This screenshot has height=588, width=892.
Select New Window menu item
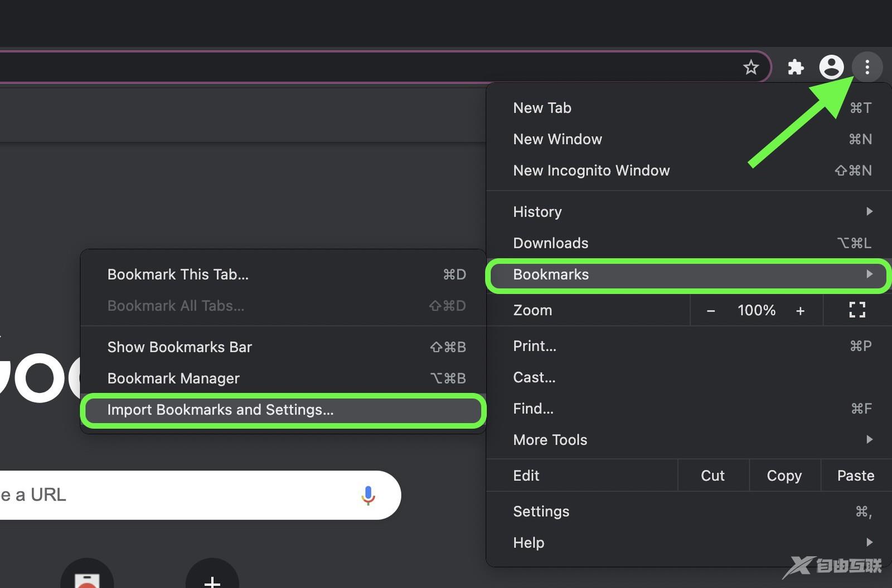[689, 139]
